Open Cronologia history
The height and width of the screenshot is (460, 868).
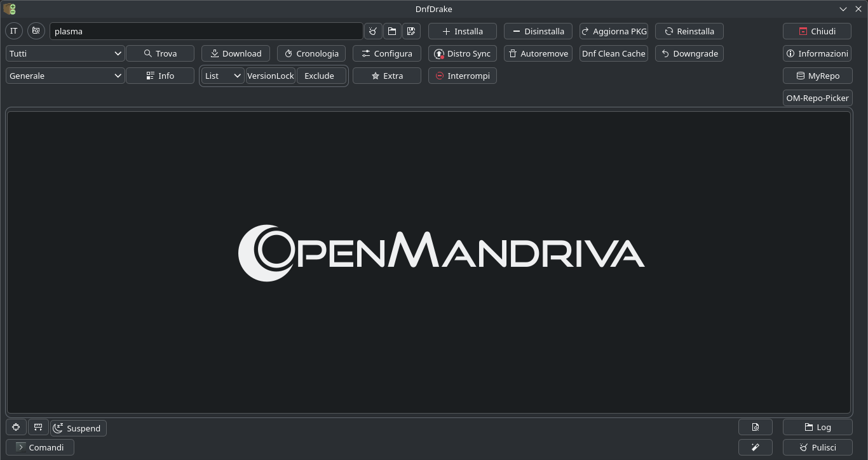311,53
